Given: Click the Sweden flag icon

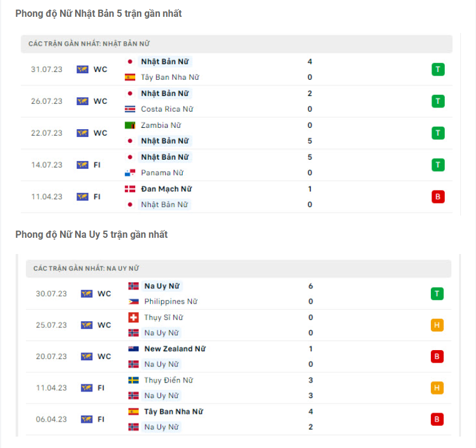Looking at the screenshot, I should 133,380.
